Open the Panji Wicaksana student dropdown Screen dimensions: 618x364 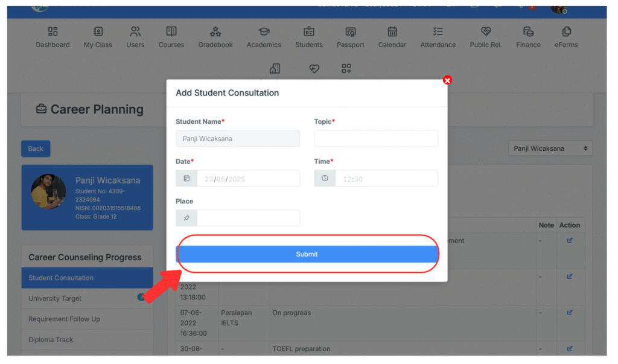tap(550, 148)
